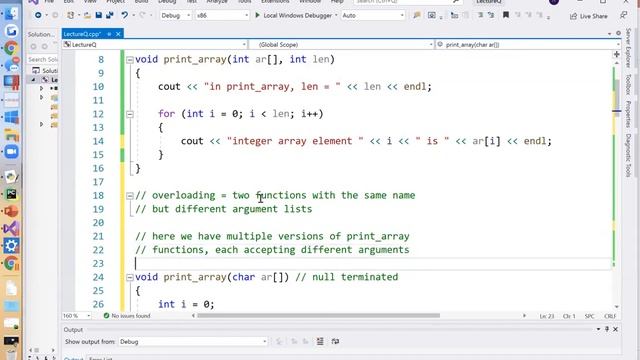Open the Output panel window position menu
Image resolution: width=640 pixels, height=360 pixels.
(598, 329)
